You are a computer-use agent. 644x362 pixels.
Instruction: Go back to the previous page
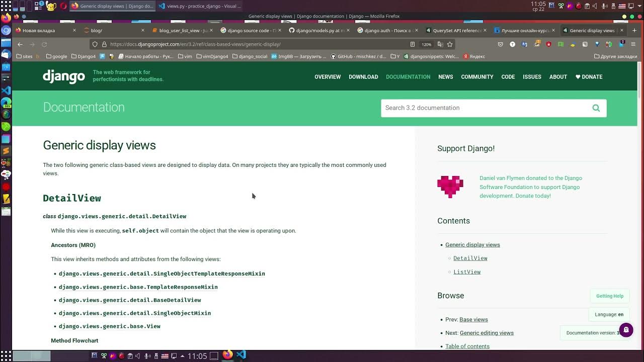click(20, 44)
